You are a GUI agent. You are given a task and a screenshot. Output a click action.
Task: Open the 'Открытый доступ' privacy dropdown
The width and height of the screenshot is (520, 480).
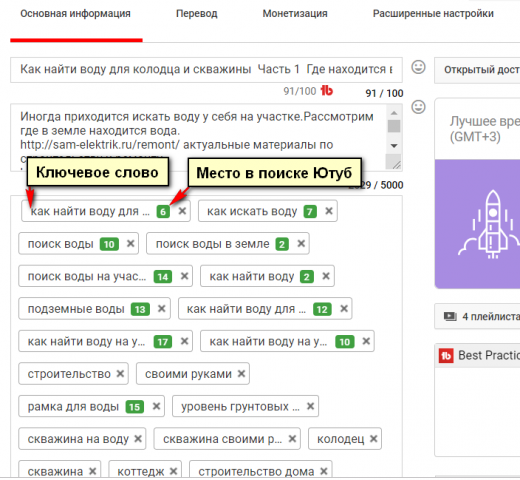477,70
